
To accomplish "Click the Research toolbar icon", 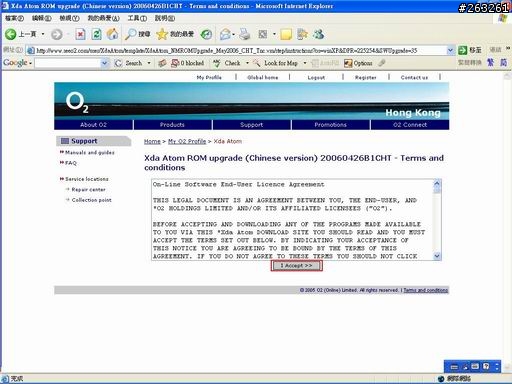I will point(302,34).
